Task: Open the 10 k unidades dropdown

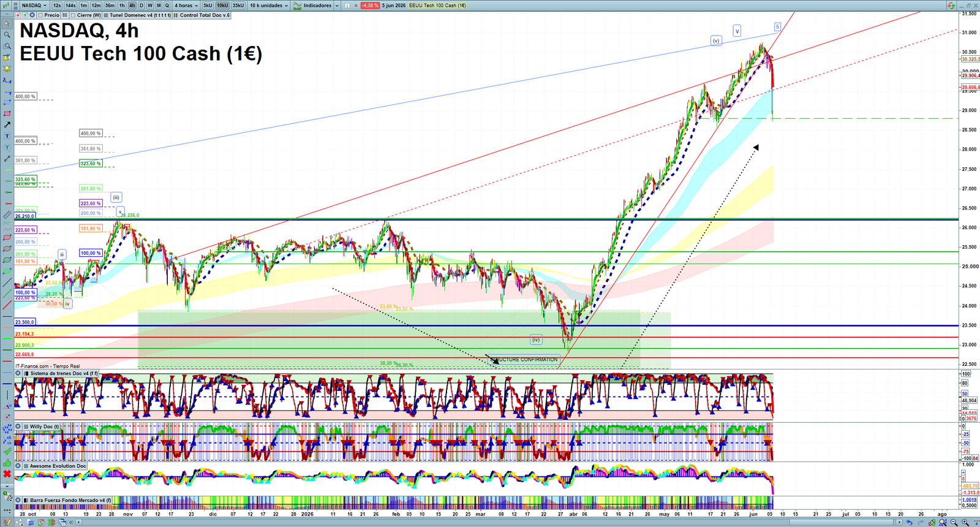Action: [x=269, y=6]
